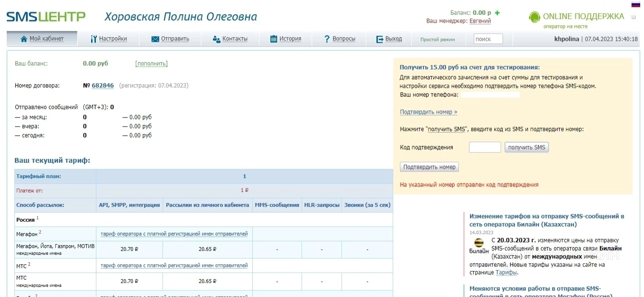This screenshot has width=644, height=297.
Task: Click the 20.65 ₽ cell in the МТС международные имена row
Action: tap(208, 281)
